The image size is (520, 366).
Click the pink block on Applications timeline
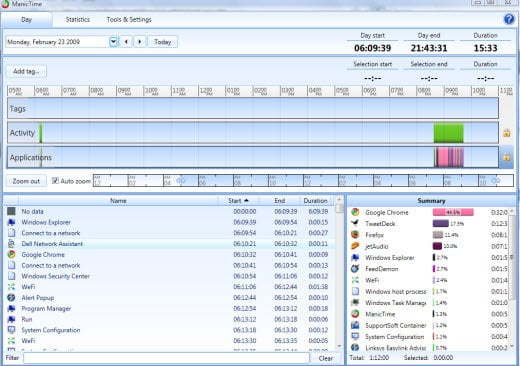pos(443,157)
